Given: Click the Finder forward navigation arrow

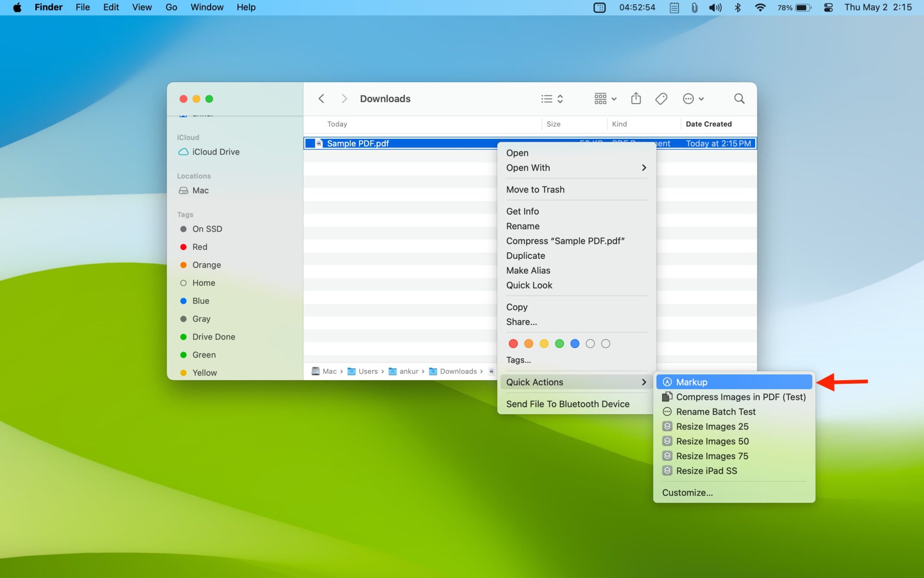Looking at the screenshot, I should coord(344,98).
